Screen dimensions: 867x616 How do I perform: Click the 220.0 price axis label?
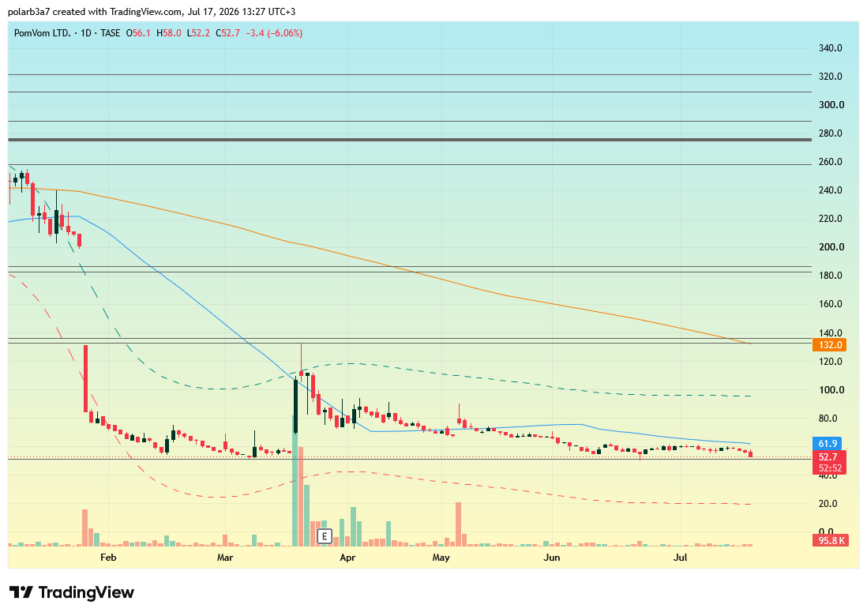pyautogui.click(x=831, y=219)
